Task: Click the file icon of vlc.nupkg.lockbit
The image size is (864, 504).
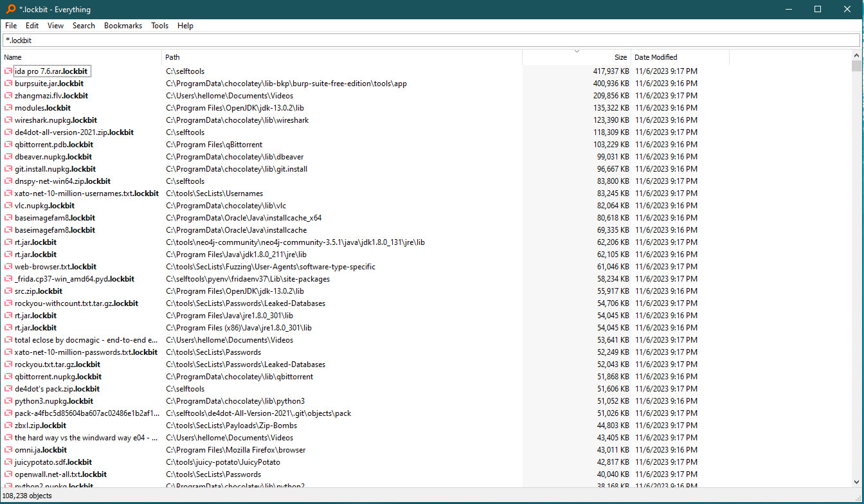Action: (x=8, y=206)
